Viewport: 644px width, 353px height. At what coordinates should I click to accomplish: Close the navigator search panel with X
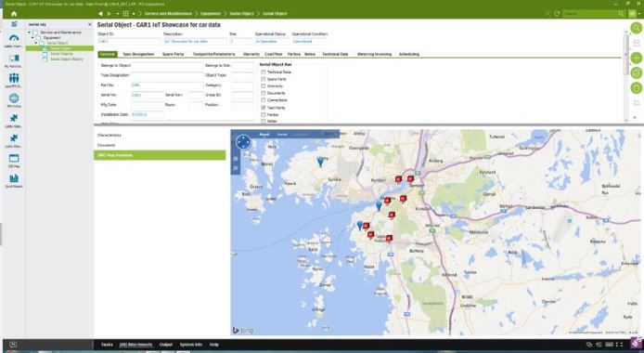(90, 24)
